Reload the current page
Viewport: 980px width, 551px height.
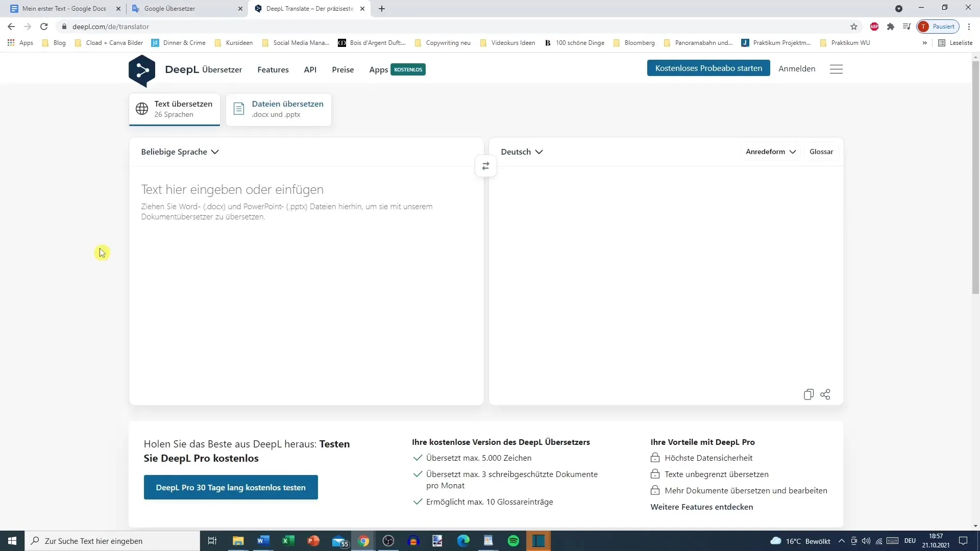click(x=44, y=27)
